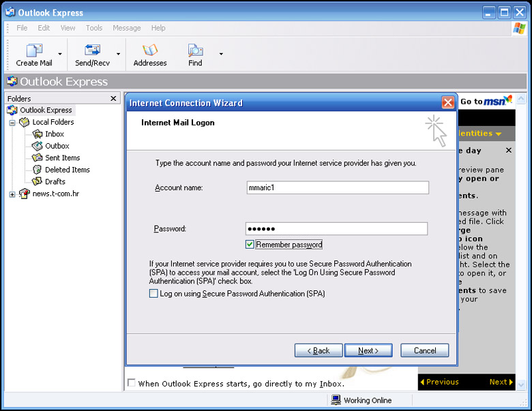Enable Secure Password Authentication checkbox

(x=153, y=293)
